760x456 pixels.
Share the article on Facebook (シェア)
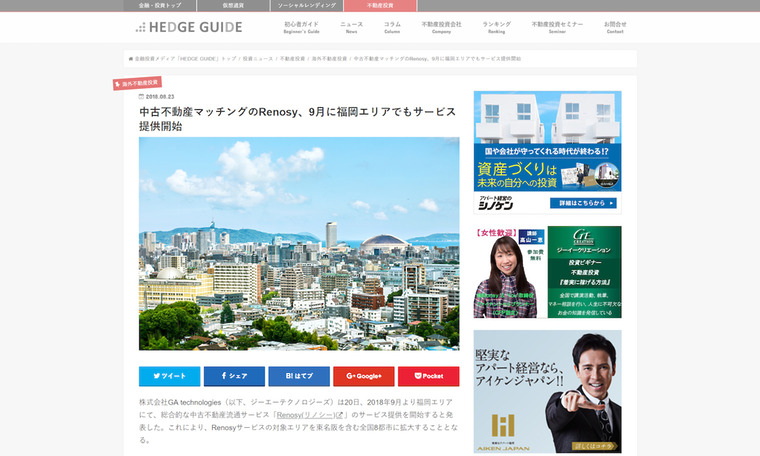click(x=234, y=376)
